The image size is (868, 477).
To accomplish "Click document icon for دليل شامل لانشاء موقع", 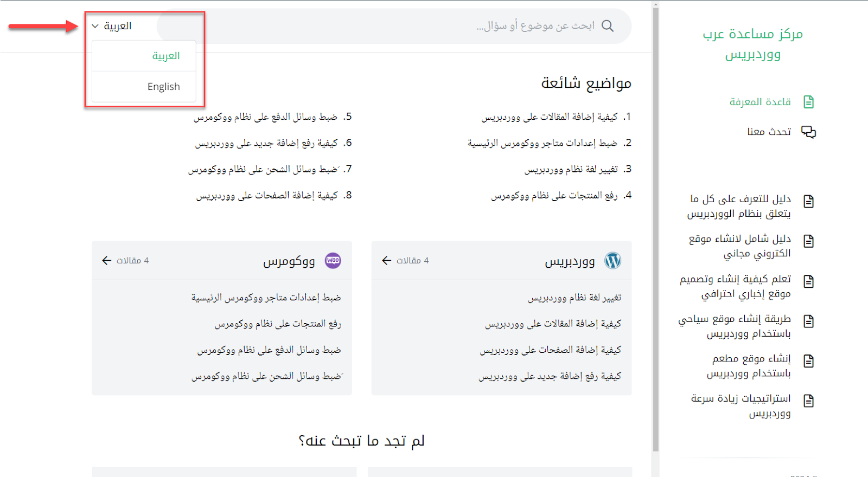I will pos(808,241).
